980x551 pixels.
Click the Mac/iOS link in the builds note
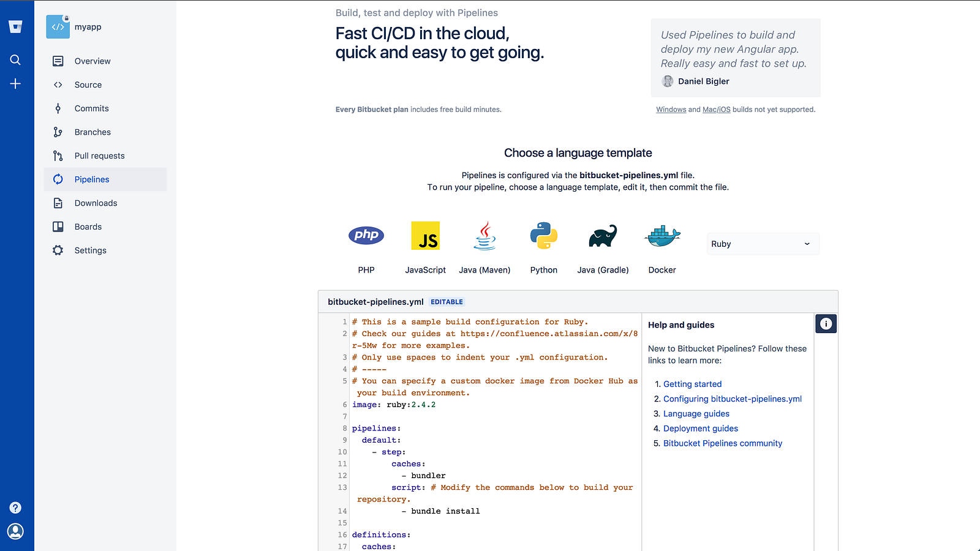[x=717, y=110]
